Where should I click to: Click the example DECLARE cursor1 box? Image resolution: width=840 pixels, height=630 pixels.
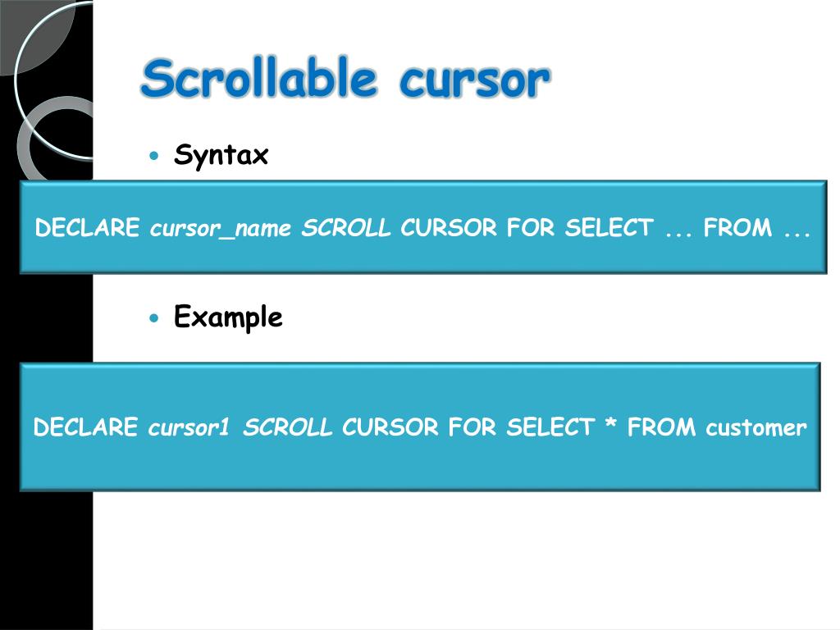pos(420,427)
